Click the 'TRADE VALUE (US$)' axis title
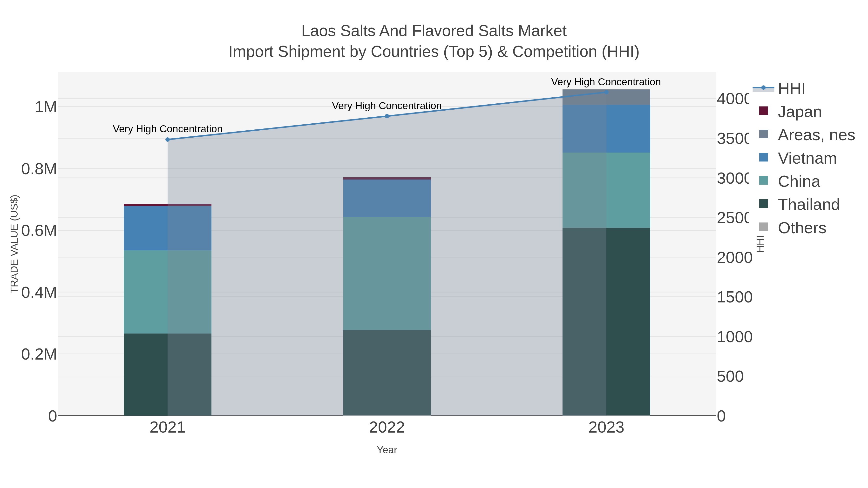 (14, 244)
